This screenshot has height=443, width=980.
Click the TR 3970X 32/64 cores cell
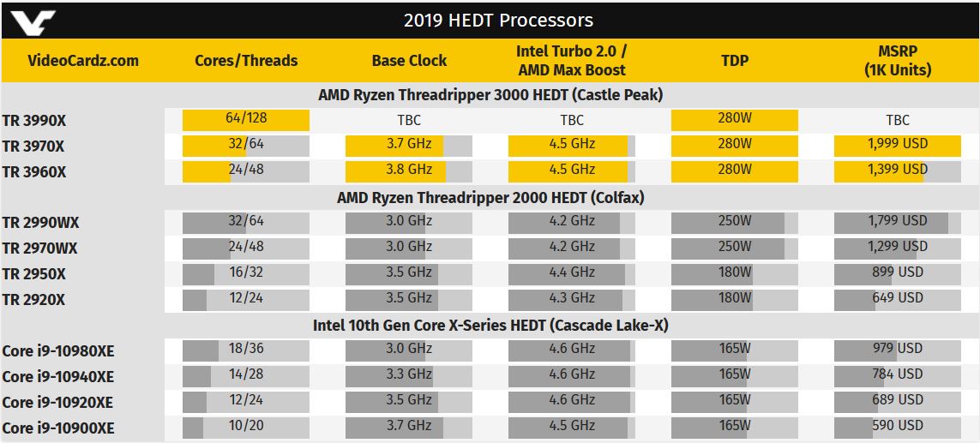click(246, 146)
